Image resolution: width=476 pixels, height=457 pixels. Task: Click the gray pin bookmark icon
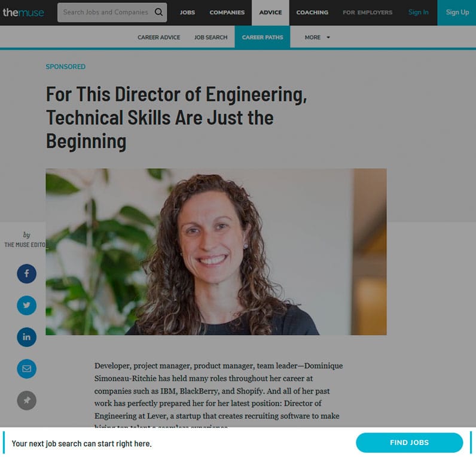pyautogui.click(x=27, y=400)
